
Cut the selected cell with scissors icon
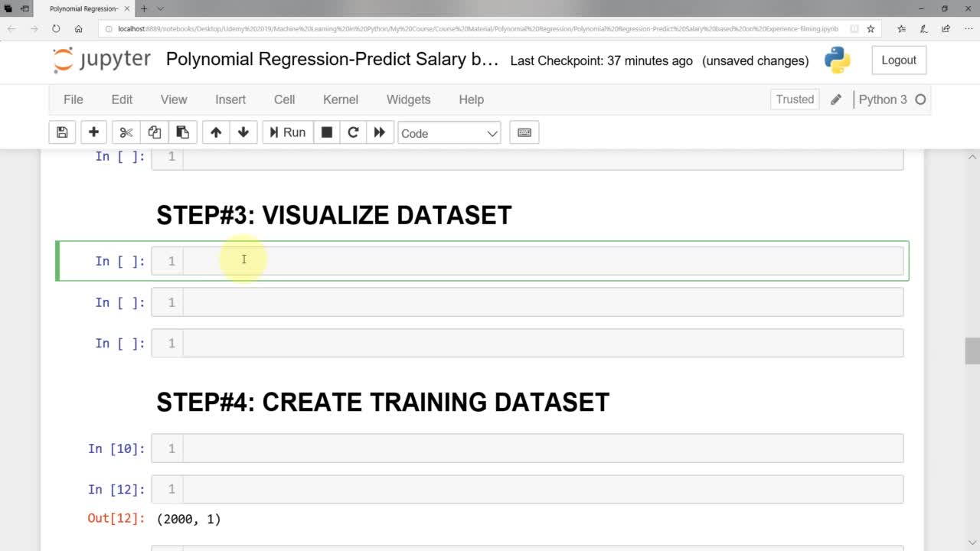click(126, 132)
